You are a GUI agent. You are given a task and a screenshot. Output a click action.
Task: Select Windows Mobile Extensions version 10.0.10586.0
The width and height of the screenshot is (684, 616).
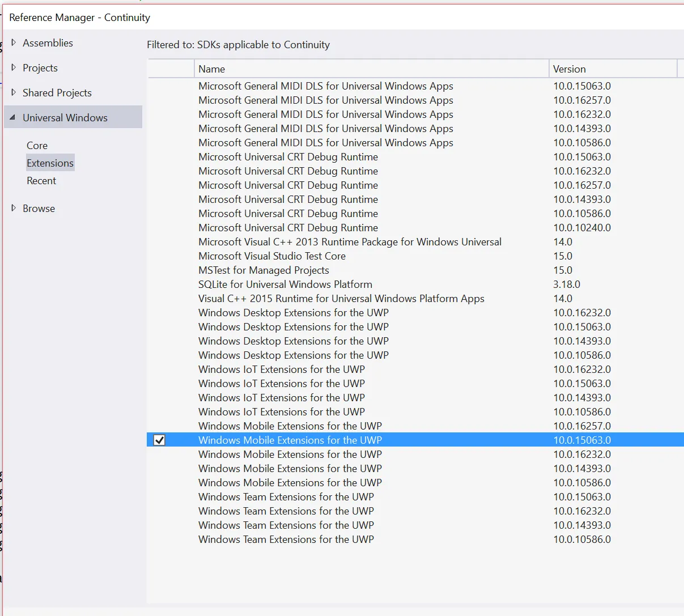point(415,483)
